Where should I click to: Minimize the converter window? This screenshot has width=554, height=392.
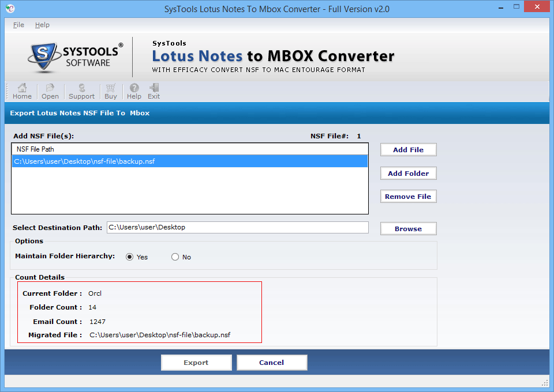coord(501,7)
